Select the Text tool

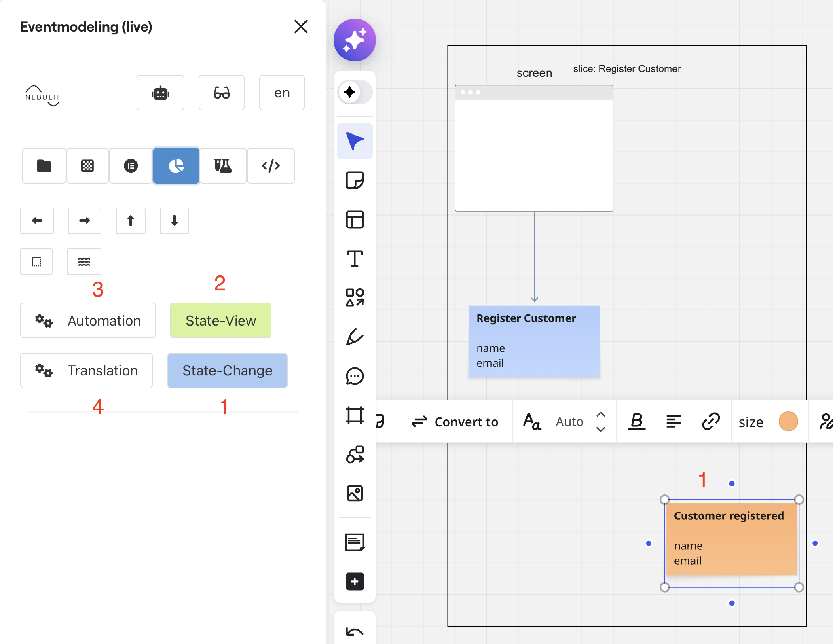355,259
